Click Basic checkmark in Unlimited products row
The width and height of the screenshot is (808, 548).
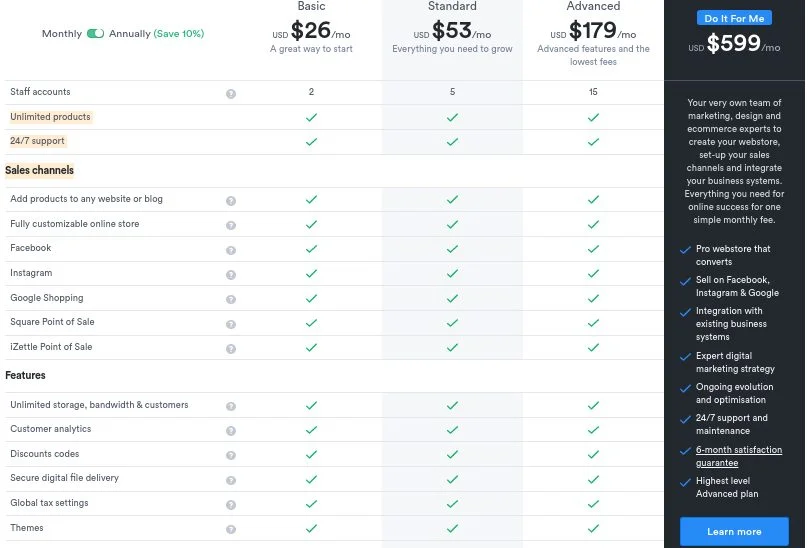point(311,118)
